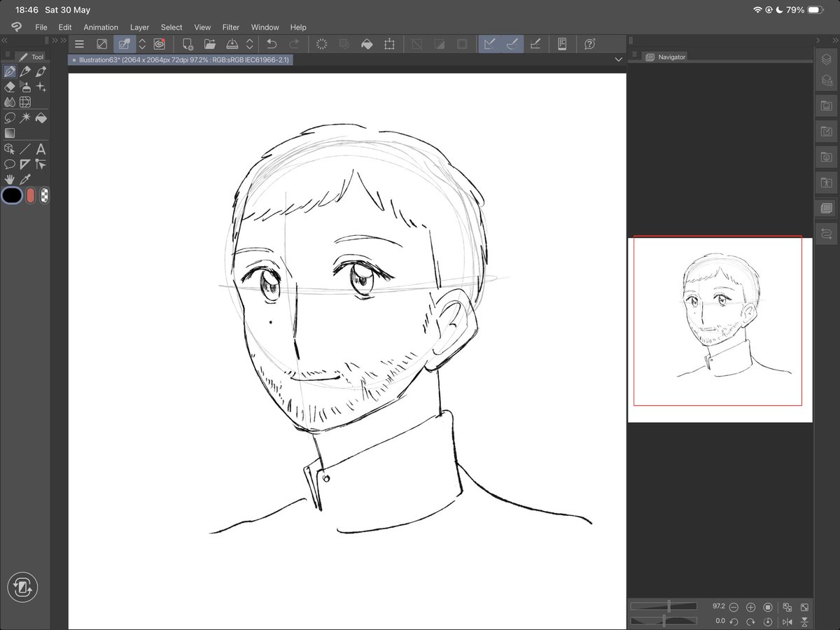Select the Text tool

(x=41, y=148)
